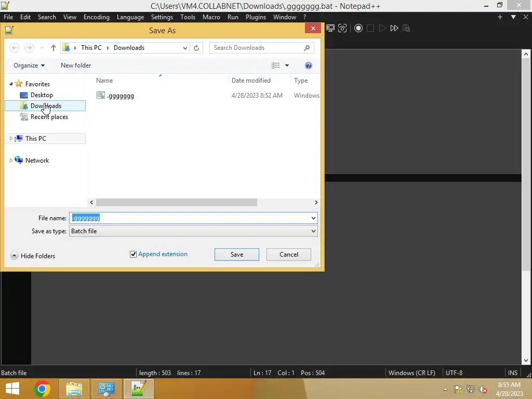The image size is (532, 399).
Task: Click the Start Recording macro icon
Action: [358, 28]
